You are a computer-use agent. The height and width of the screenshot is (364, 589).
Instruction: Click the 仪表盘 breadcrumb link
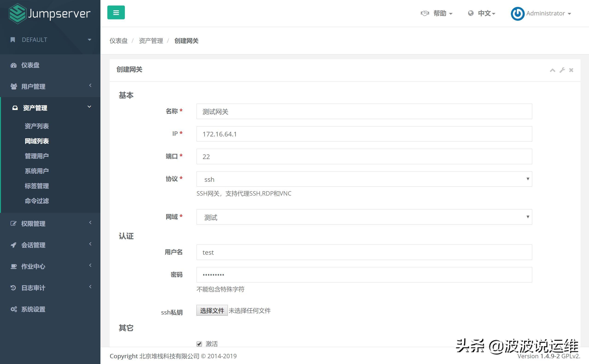[119, 41]
